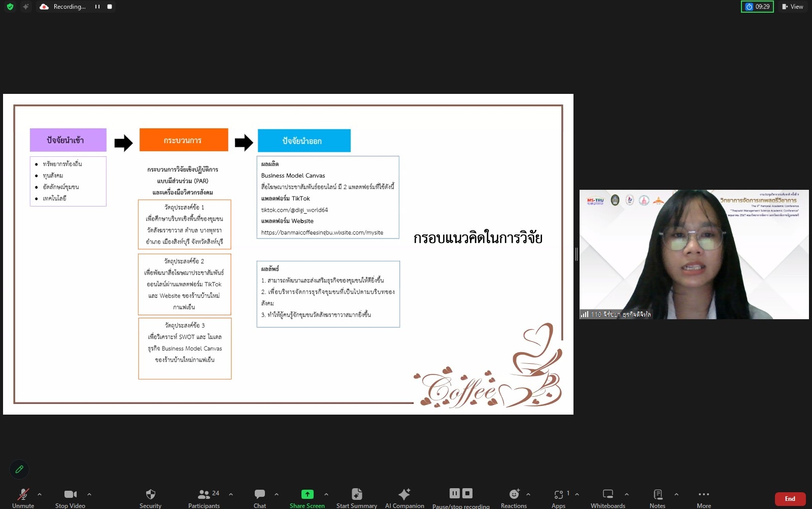The width and height of the screenshot is (812, 509).
Task: Click the green annotation pencil button
Action: click(x=19, y=469)
